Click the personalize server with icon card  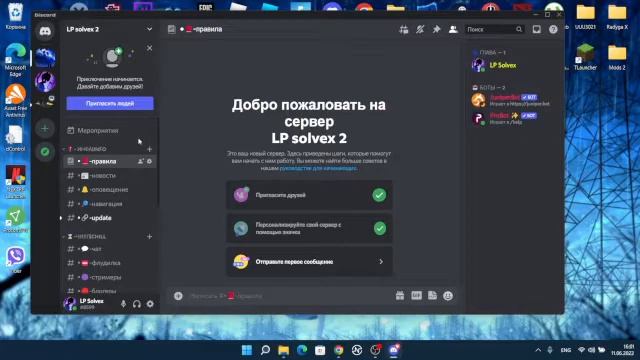(x=309, y=228)
